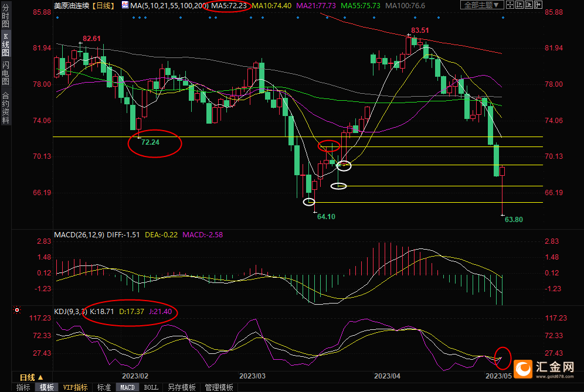Click the expand panel right-arrow icon
Viewport: 584px width, 392px height.
coord(538,5)
